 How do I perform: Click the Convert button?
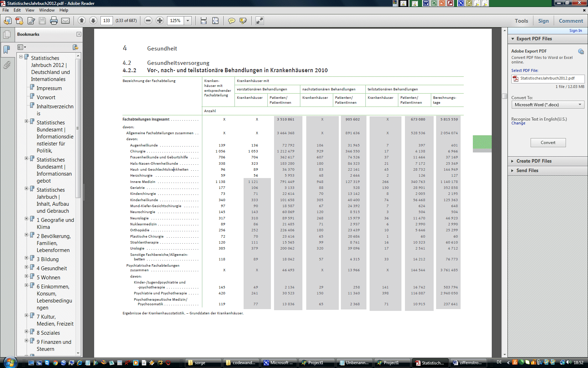pos(548,143)
